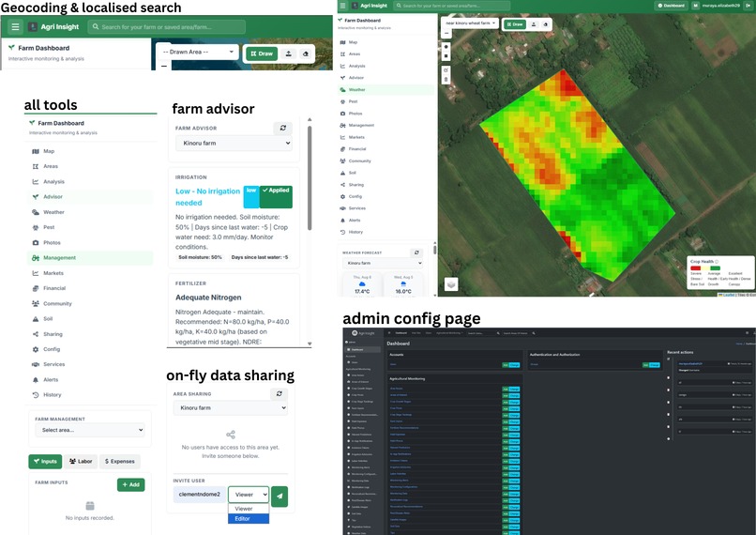The height and width of the screenshot is (535, 756).
Task: Click Soil icon in all tools sidebar
Action: [36, 319]
